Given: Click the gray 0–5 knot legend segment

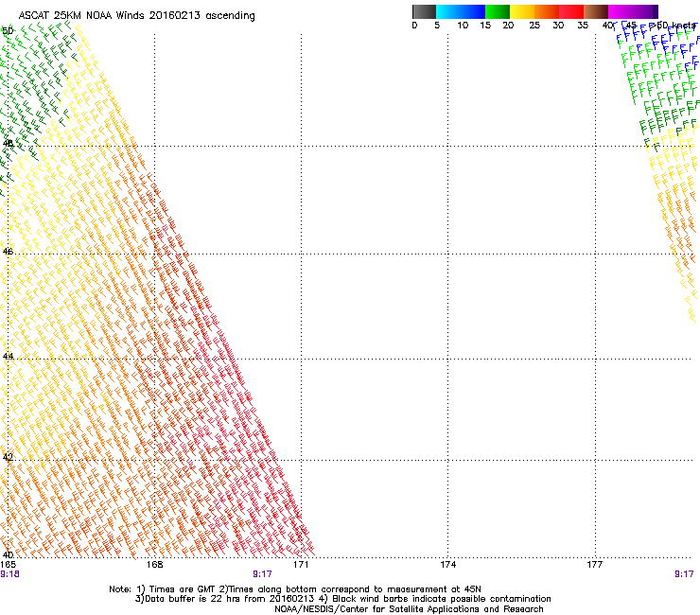Looking at the screenshot, I should (424, 11).
